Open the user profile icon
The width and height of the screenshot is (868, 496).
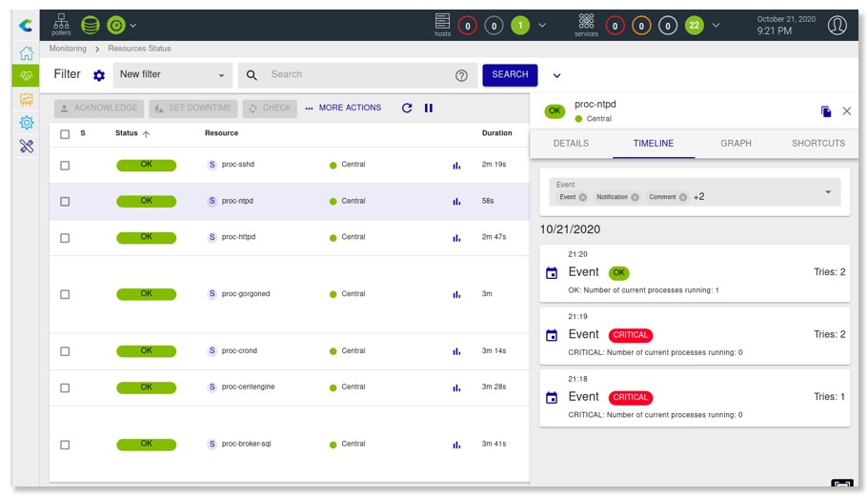[837, 26]
